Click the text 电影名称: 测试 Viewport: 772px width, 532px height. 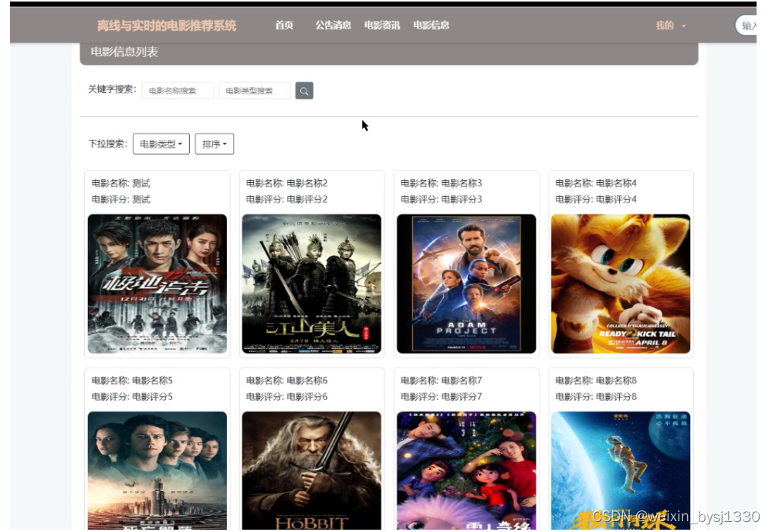120,183
